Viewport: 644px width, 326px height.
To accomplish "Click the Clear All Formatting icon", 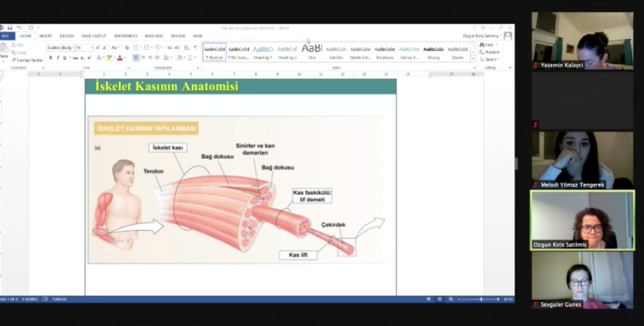I will 126,48.
